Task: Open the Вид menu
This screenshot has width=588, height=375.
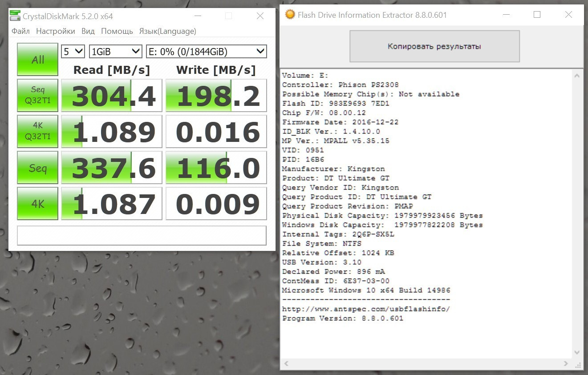Action: [x=88, y=31]
